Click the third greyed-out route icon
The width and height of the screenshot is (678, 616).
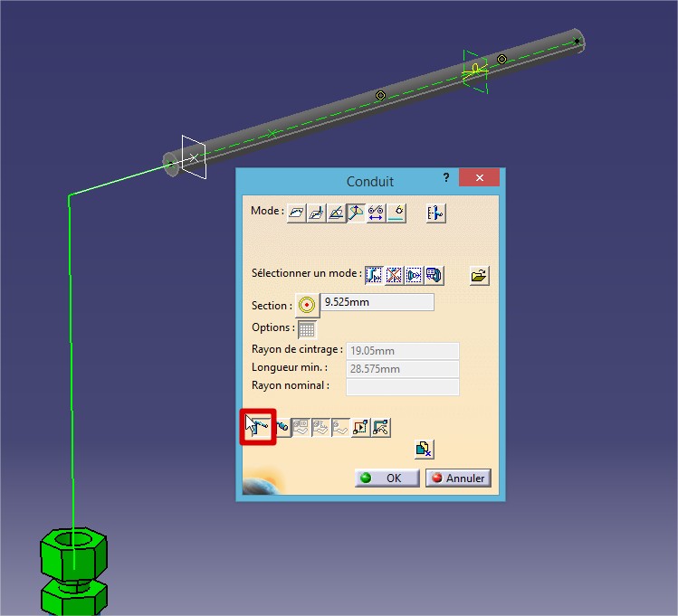pos(340,427)
